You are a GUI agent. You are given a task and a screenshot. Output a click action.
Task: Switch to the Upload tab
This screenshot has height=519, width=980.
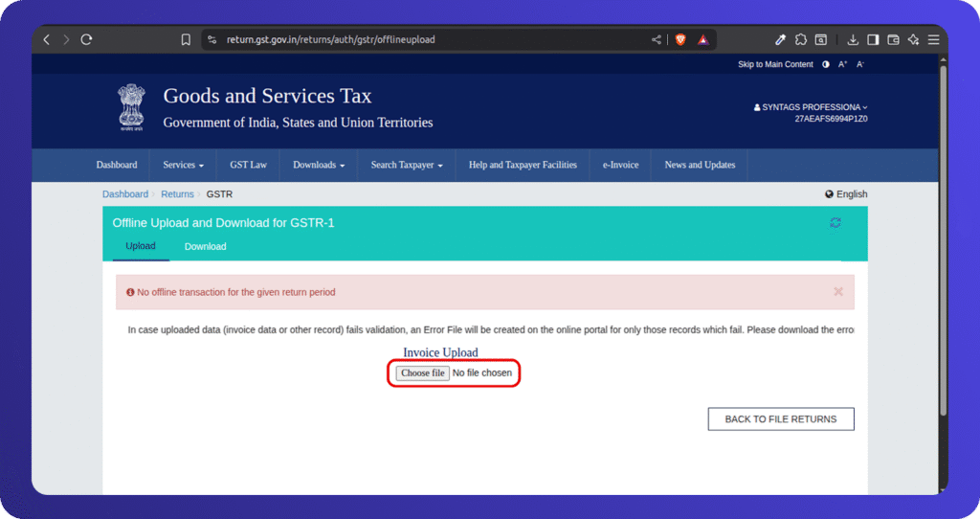pos(141,246)
